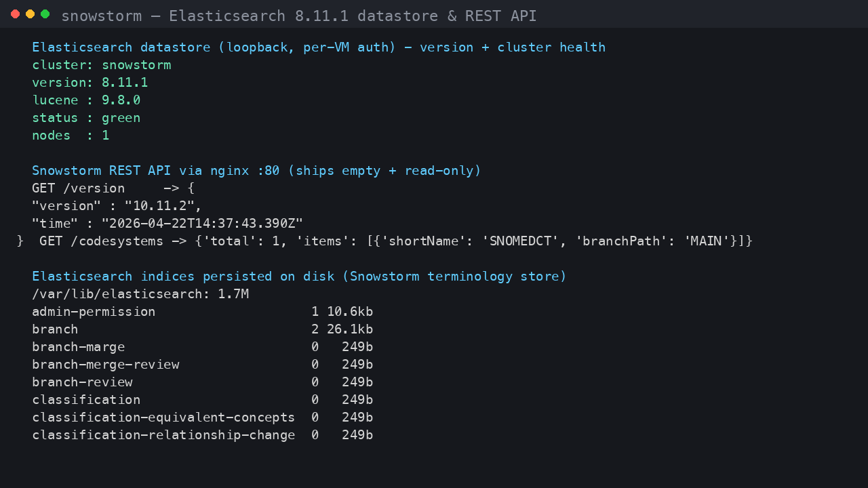This screenshot has width=868, height=488.
Task: Select the line 'status : green'
Action: 86,118
